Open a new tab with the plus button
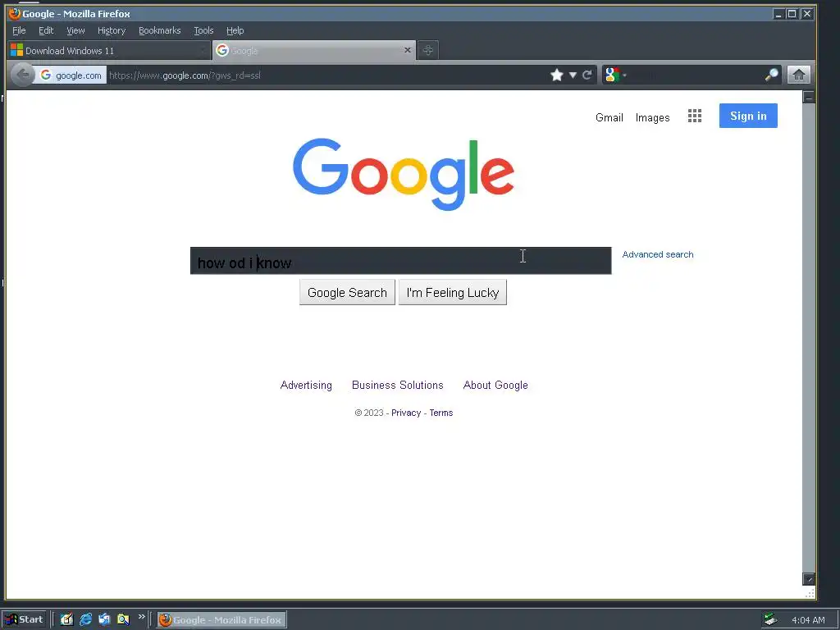This screenshot has height=630, width=840. point(427,50)
